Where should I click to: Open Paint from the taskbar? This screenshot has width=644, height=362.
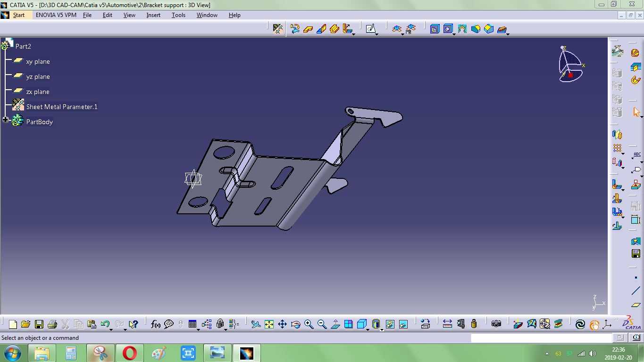tap(159, 353)
